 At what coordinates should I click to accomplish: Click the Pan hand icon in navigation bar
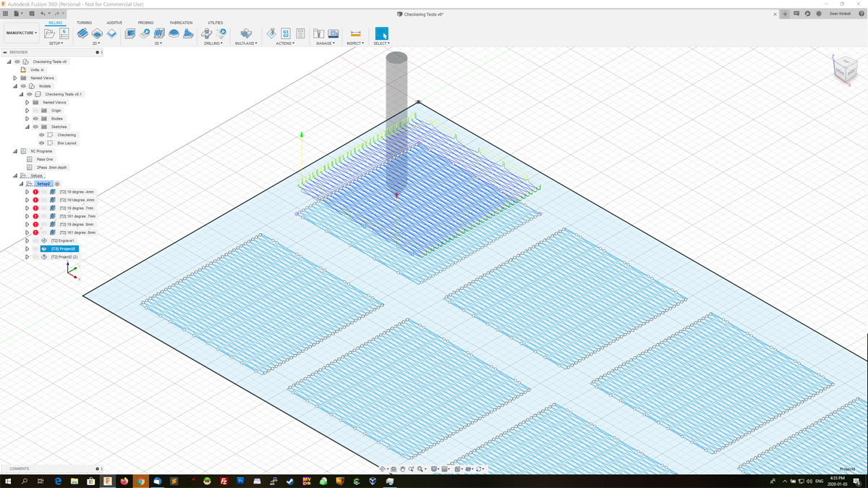[402, 469]
